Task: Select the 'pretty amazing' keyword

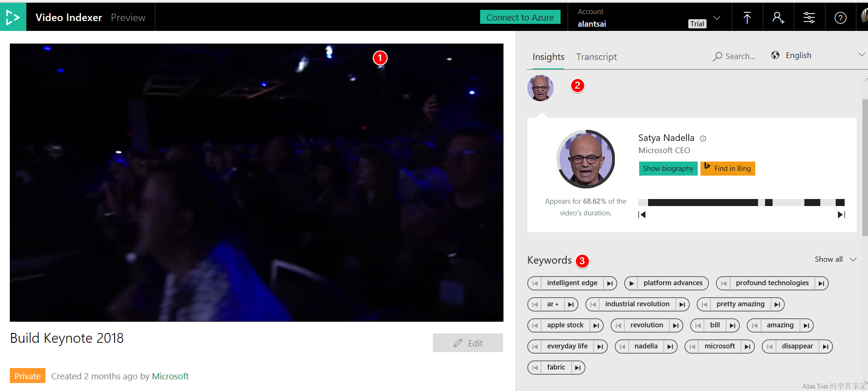Action: point(740,304)
